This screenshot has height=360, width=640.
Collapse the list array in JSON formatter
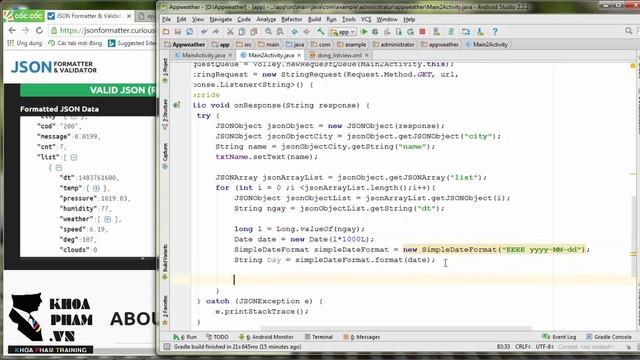(73, 157)
